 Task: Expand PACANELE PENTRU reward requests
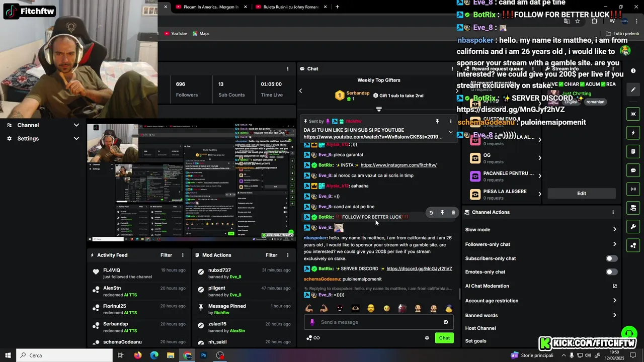pos(540,176)
